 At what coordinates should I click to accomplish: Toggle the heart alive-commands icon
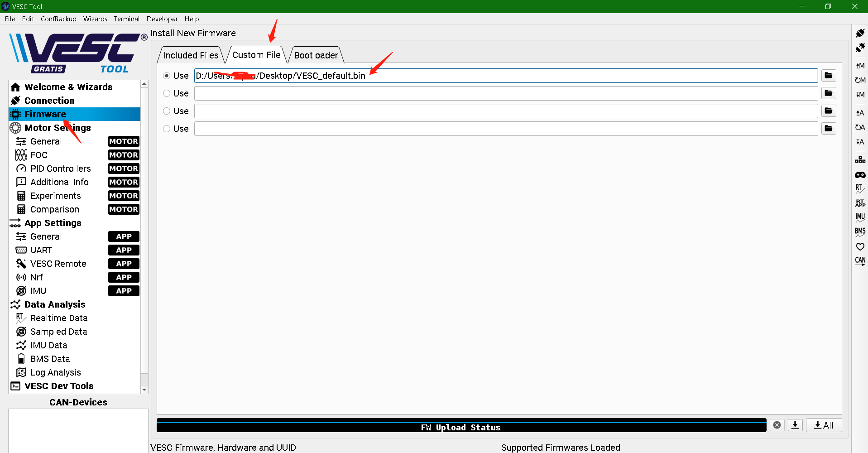pos(860,246)
